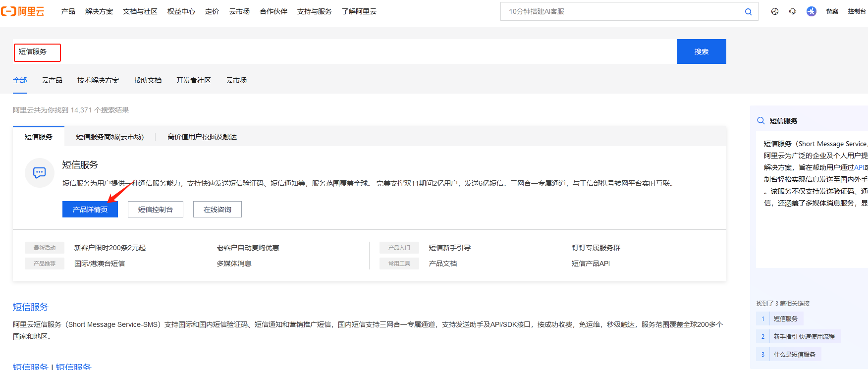Open the 产品 menu in top navigation
This screenshot has height=370, width=868.
(x=68, y=11)
